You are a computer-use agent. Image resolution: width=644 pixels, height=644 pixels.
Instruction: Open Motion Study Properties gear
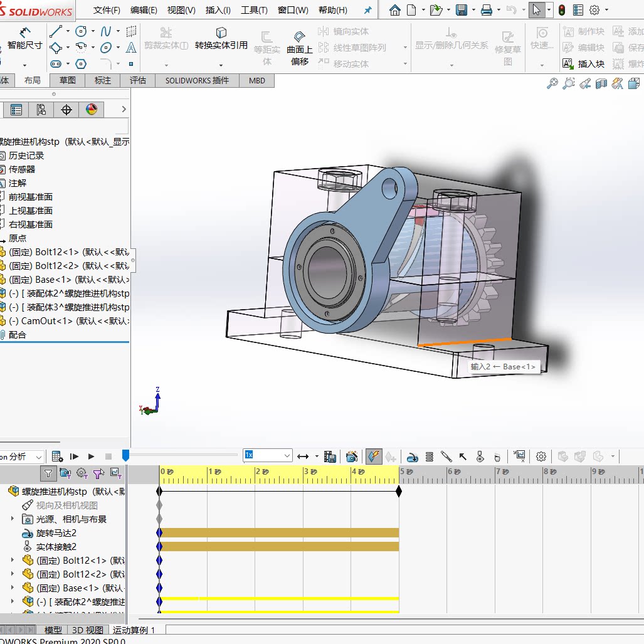pyautogui.click(x=541, y=457)
